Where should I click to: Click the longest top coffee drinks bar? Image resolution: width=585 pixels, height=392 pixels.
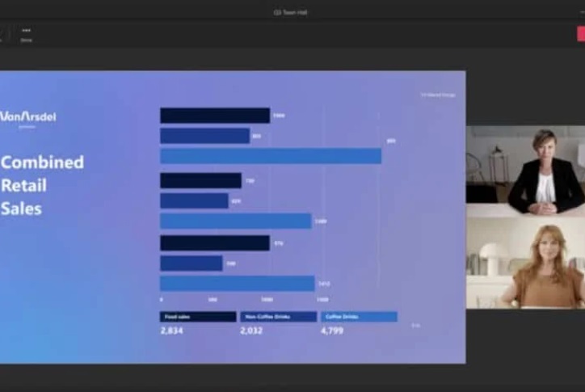tap(270, 156)
